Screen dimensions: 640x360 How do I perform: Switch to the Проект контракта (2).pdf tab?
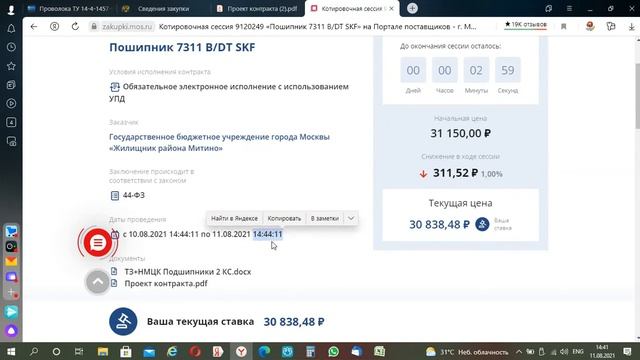pos(257,9)
